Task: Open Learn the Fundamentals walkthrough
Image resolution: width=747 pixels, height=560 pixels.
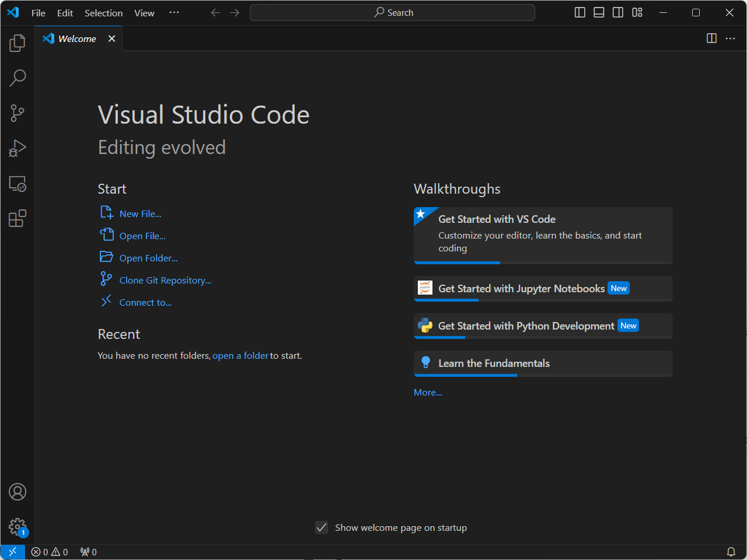Action: pyautogui.click(x=543, y=363)
